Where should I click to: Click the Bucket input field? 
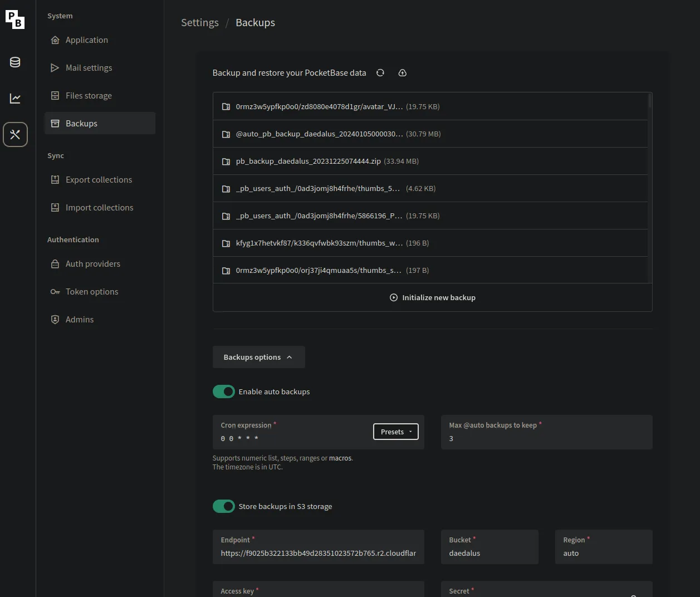[x=489, y=553]
